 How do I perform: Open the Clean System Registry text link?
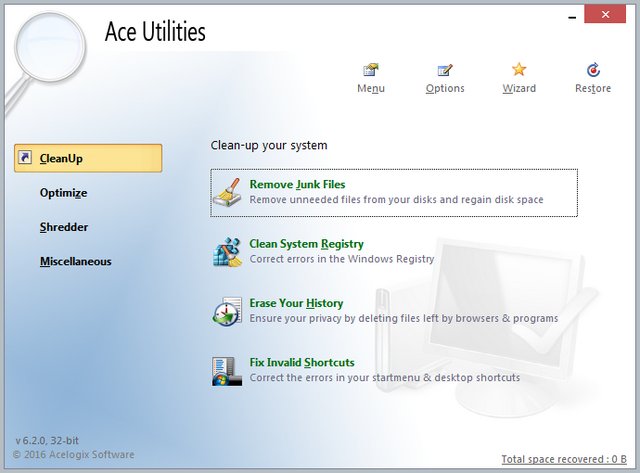tap(306, 244)
